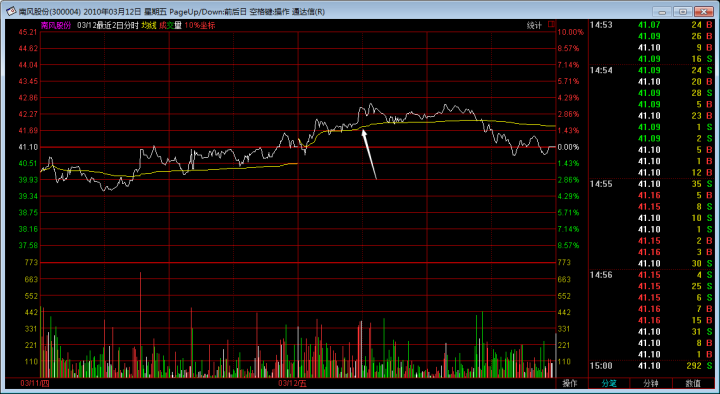
Task: Open the 操作 menu at bottom
Action: 570,383
